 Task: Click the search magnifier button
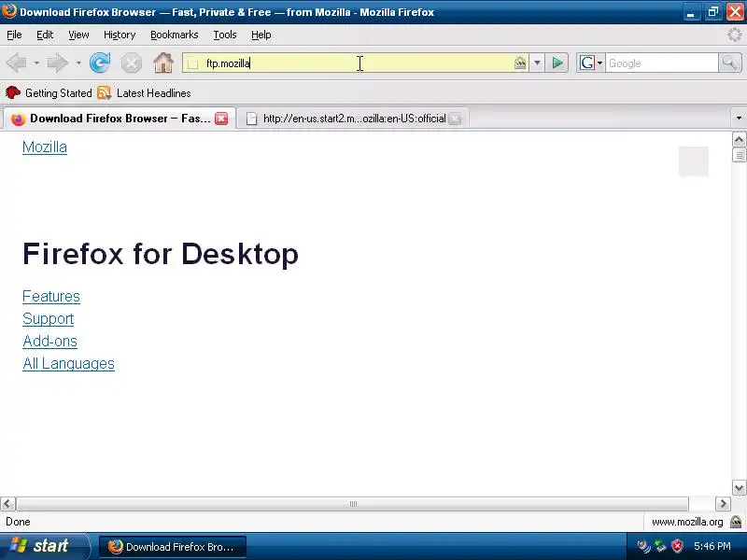tap(729, 63)
